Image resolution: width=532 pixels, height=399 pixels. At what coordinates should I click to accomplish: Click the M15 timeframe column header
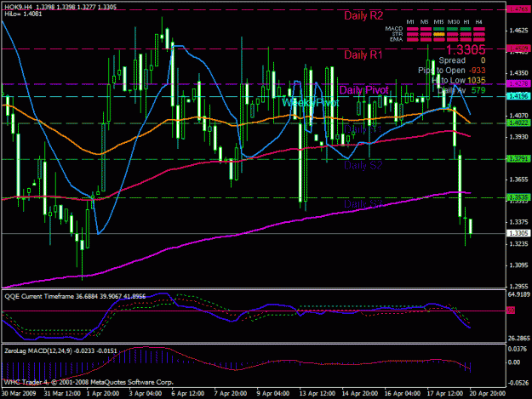coord(438,22)
